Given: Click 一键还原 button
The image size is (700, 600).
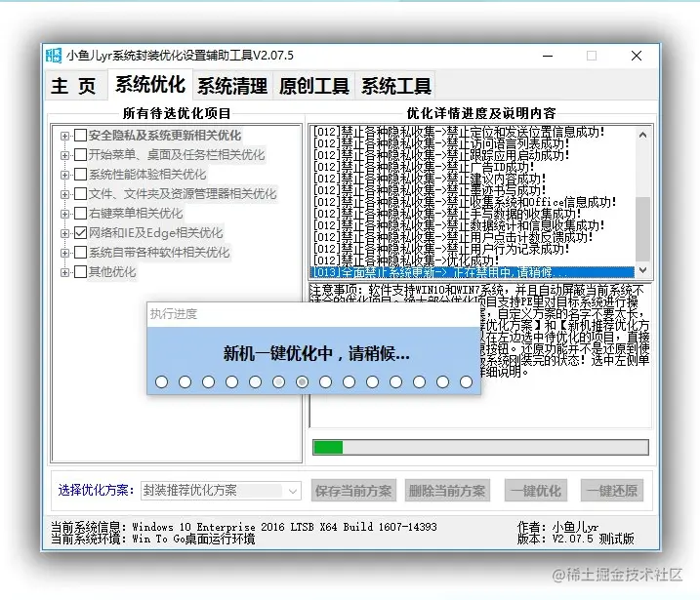Looking at the screenshot, I should pos(612,491).
